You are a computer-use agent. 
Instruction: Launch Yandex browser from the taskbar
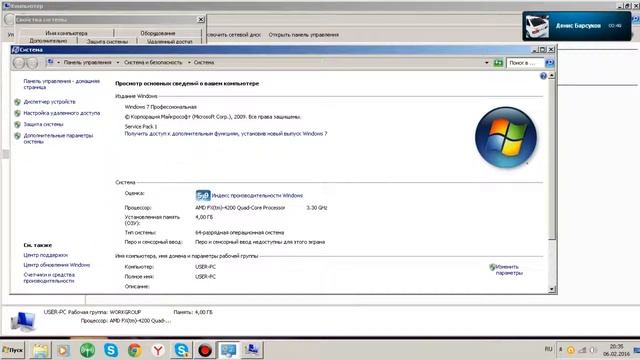pyautogui.click(x=158, y=350)
